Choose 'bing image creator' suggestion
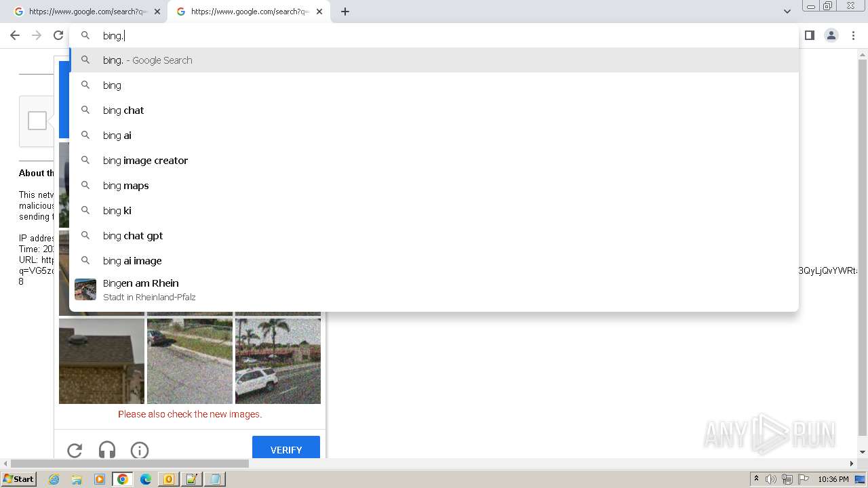Image resolution: width=868 pixels, height=488 pixels. coord(434,161)
